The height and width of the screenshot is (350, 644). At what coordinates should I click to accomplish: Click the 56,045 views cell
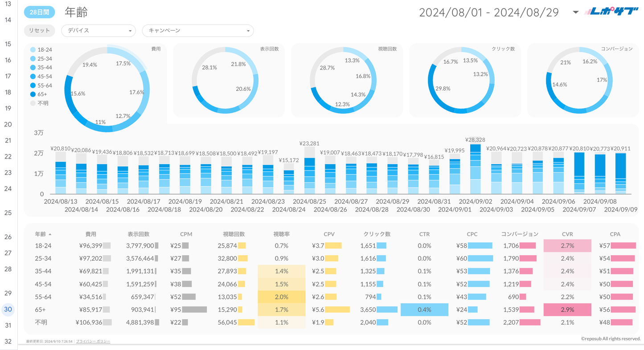coord(227,322)
